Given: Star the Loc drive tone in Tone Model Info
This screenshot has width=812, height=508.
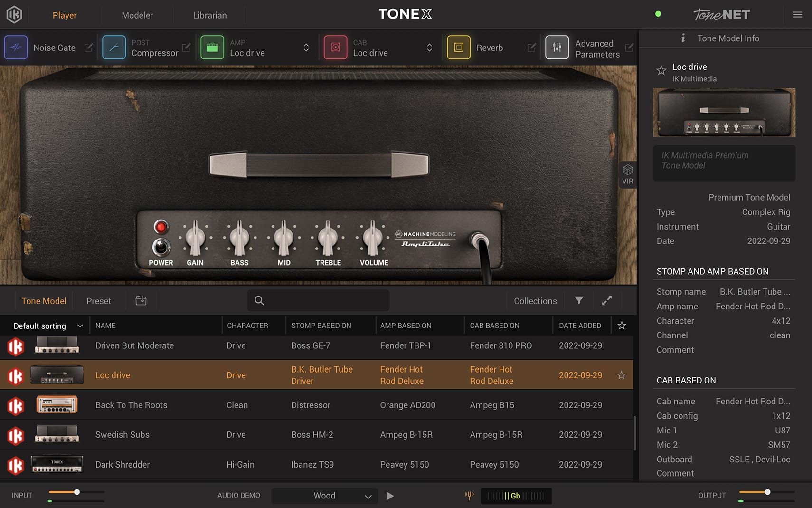Looking at the screenshot, I should (x=661, y=70).
